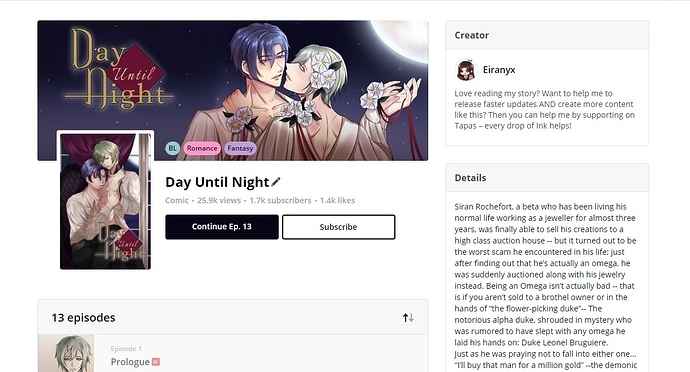Image resolution: width=690 pixels, height=372 pixels.
Task: Open the Romance genre tag
Action: (x=202, y=148)
